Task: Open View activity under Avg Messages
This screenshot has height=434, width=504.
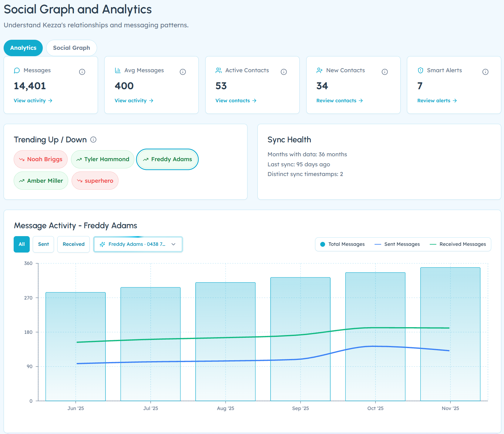Action: pos(134,100)
